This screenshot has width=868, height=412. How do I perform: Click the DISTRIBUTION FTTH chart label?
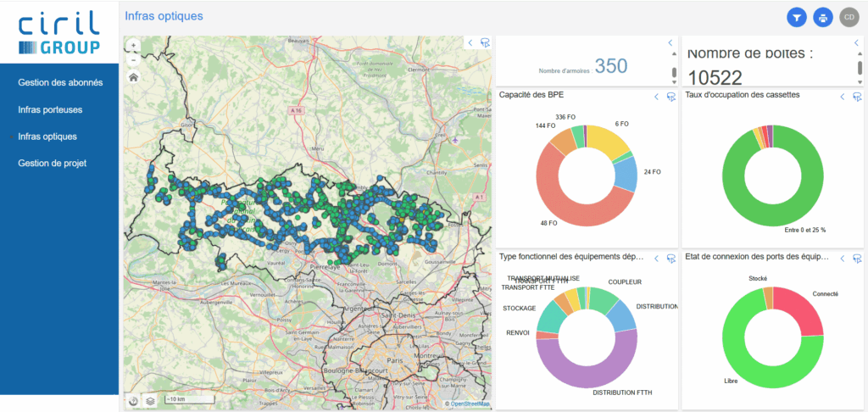tap(623, 393)
